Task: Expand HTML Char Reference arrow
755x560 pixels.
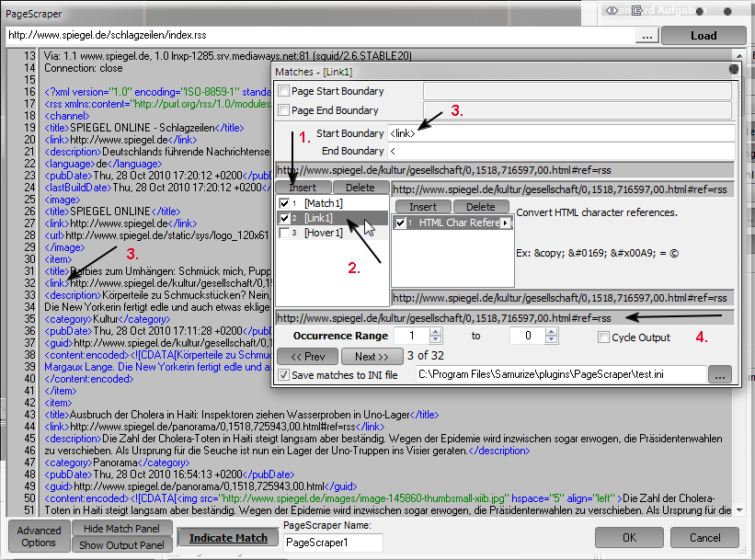Action: click(x=505, y=223)
